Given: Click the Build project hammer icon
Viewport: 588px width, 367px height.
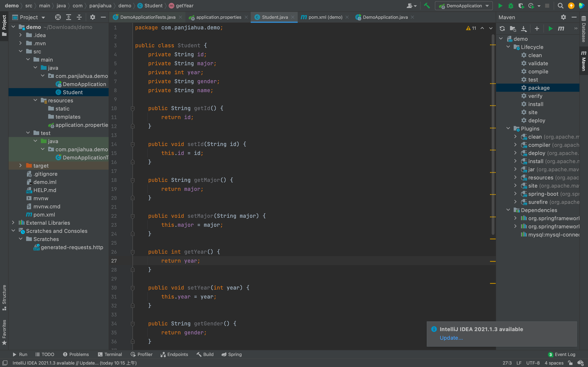Looking at the screenshot, I should coord(427,6).
